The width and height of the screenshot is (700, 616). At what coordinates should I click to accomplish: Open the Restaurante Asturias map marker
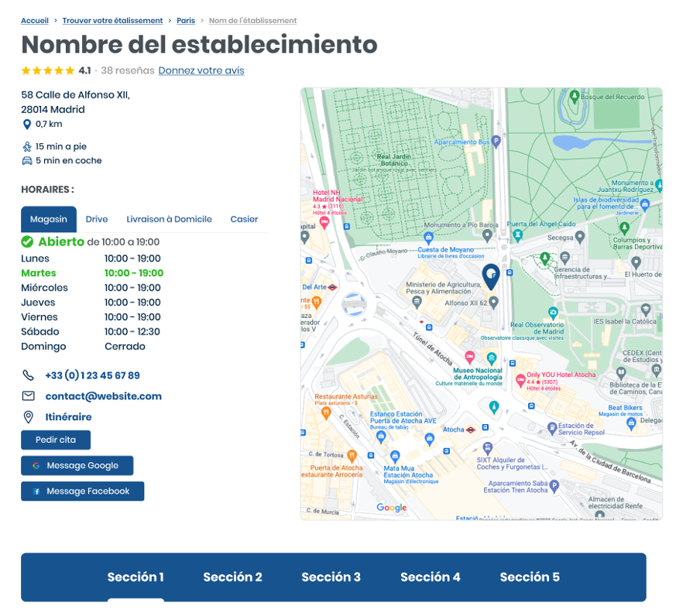click(x=326, y=413)
